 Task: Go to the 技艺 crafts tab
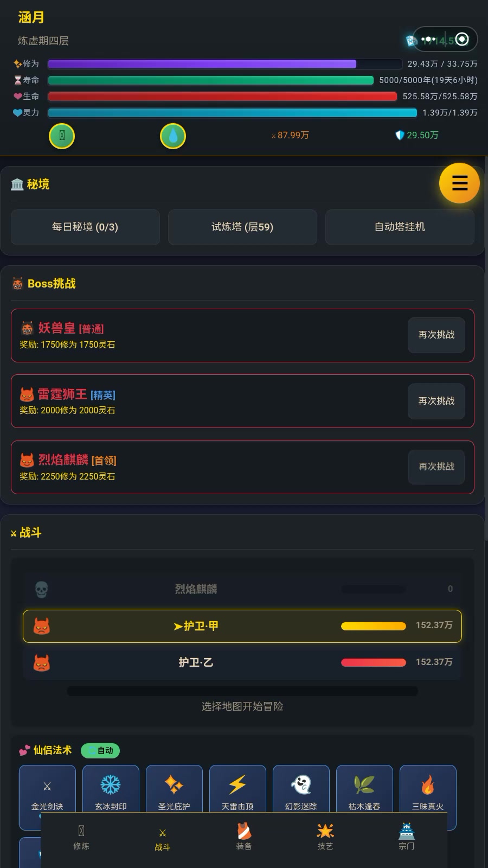[x=325, y=837]
